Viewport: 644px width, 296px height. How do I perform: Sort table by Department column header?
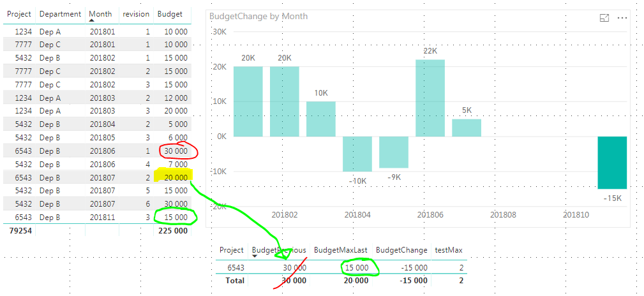61,14
